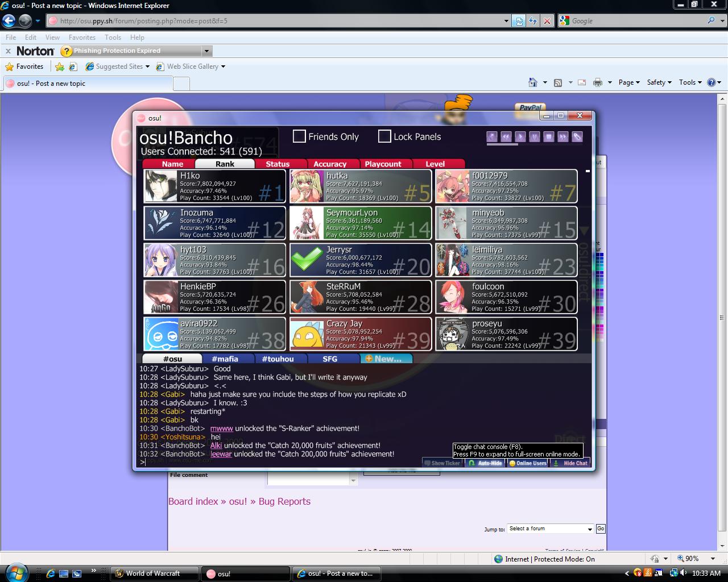Open H1ko's user panel avatar

(x=161, y=186)
